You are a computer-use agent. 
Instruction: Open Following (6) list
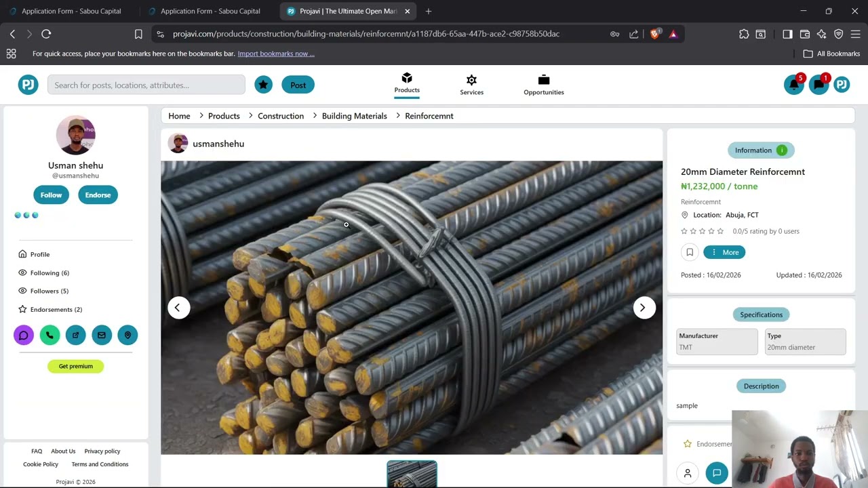(x=43, y=272)
